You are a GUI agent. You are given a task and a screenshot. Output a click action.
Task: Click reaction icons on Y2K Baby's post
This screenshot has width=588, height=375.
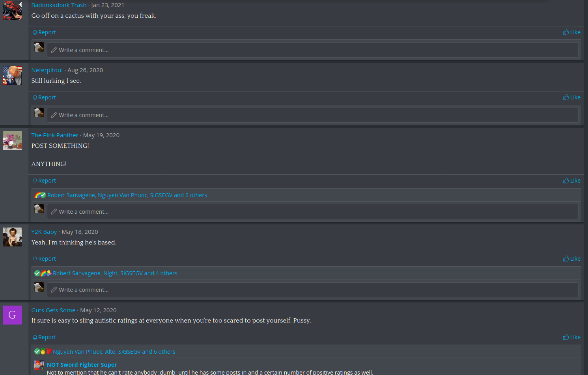pyautogui.click(x=43, y=273)
